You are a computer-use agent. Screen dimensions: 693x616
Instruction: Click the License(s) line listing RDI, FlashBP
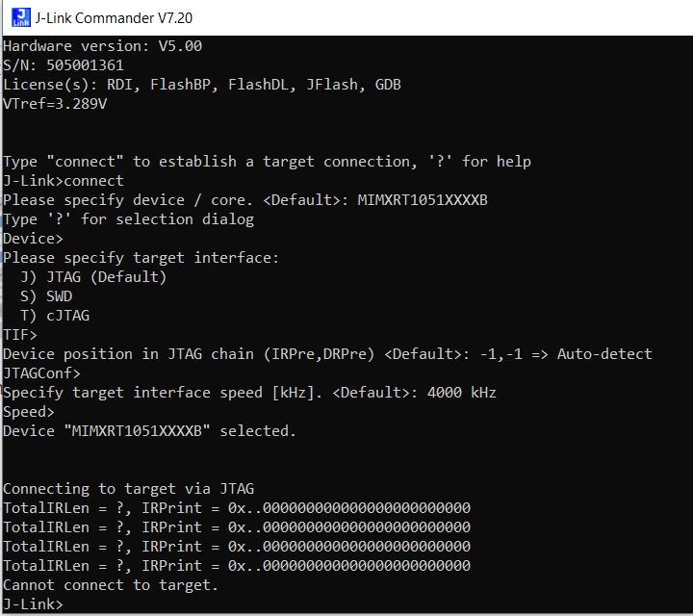[x=202, y=85]
